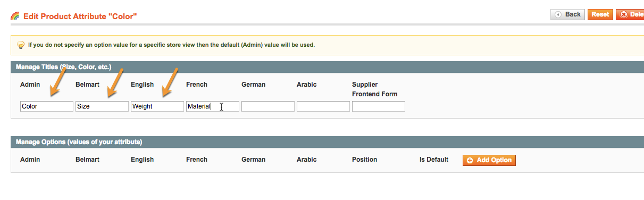
Task: Click the Is Default column header
Action: click(434, 160)
